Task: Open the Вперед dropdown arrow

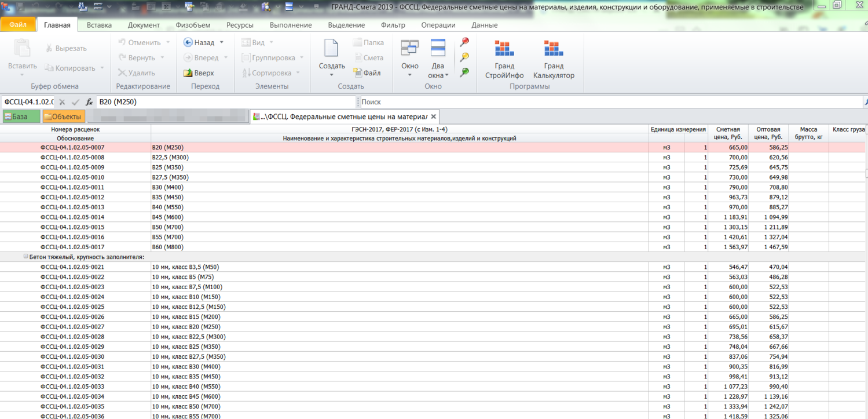Action: [225, 57]
